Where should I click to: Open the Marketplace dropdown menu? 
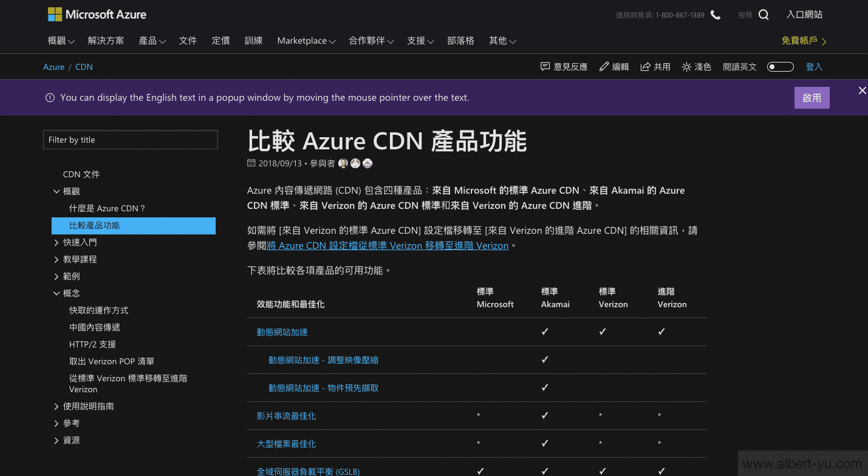click(x=307, y=41)
